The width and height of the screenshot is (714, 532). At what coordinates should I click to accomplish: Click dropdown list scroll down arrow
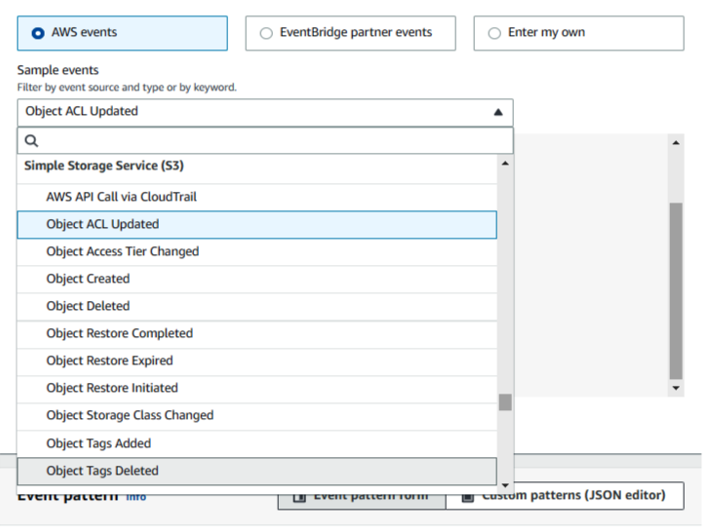click(x=505, y=486)
